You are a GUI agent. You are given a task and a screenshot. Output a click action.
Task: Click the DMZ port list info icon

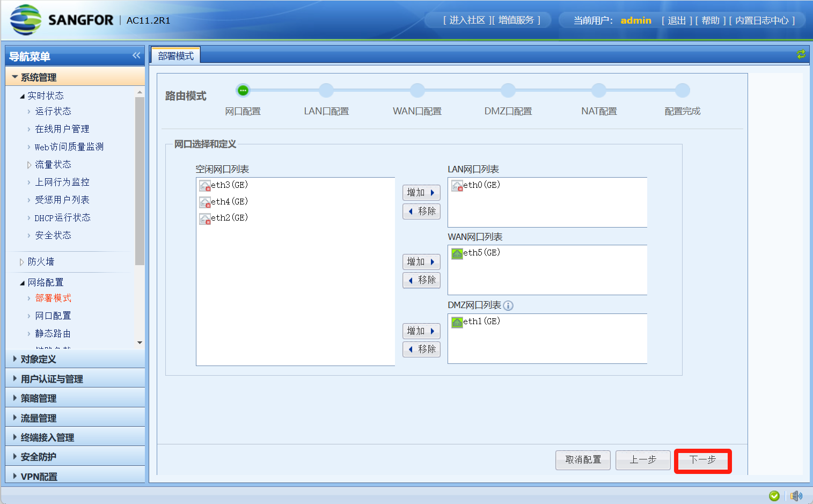(x=508, y=305)
